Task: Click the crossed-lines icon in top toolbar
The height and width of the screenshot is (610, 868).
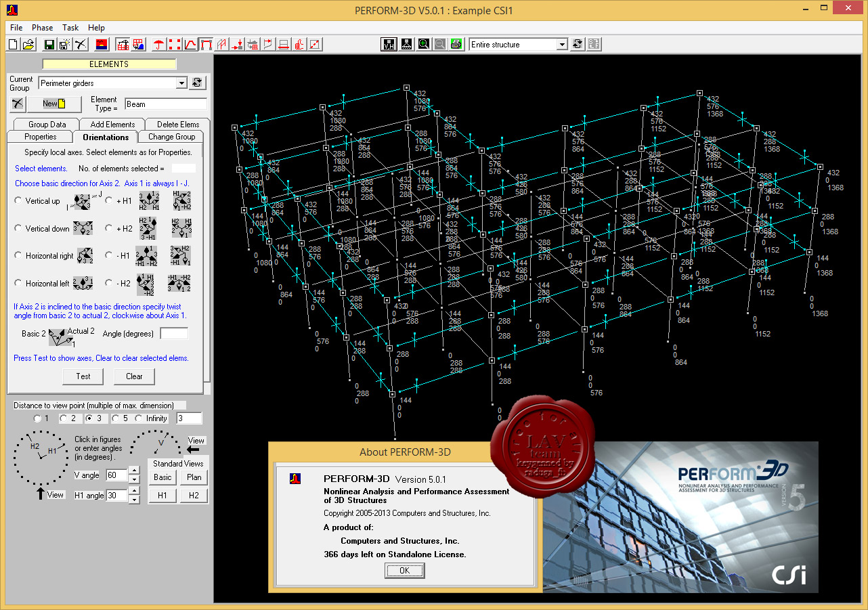Action: tap(80, 45)
